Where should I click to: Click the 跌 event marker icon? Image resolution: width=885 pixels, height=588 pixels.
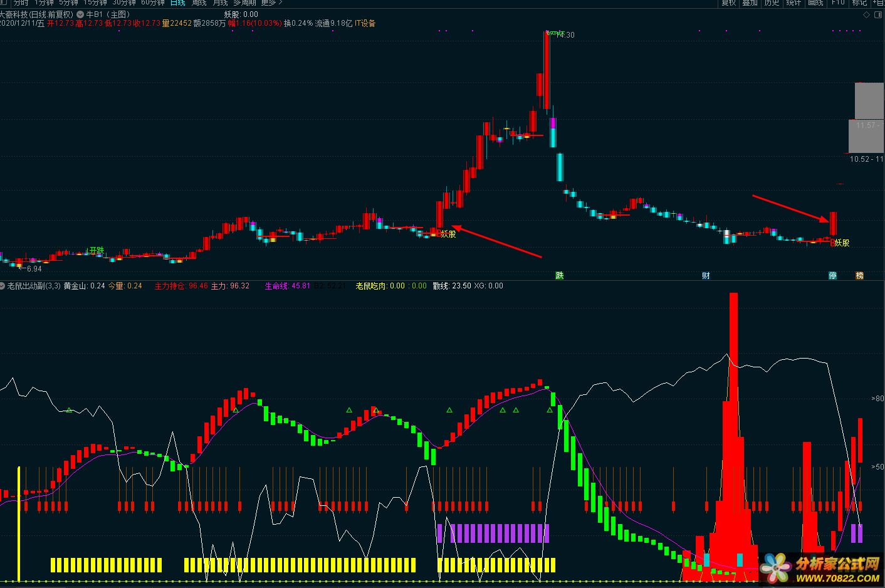(560, 275)
